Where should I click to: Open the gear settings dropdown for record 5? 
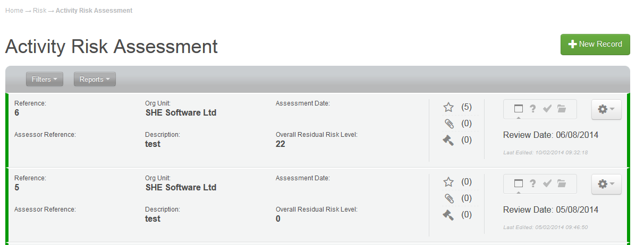(606, 184)
